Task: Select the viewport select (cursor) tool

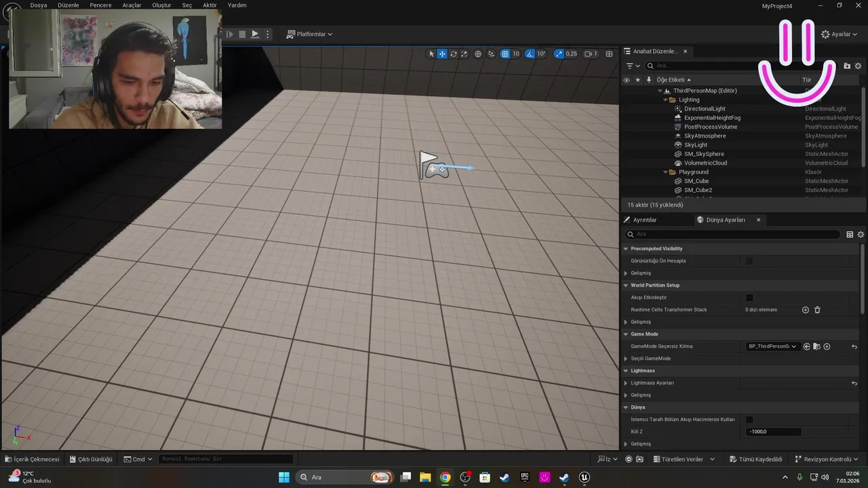Action: [431, 54]
